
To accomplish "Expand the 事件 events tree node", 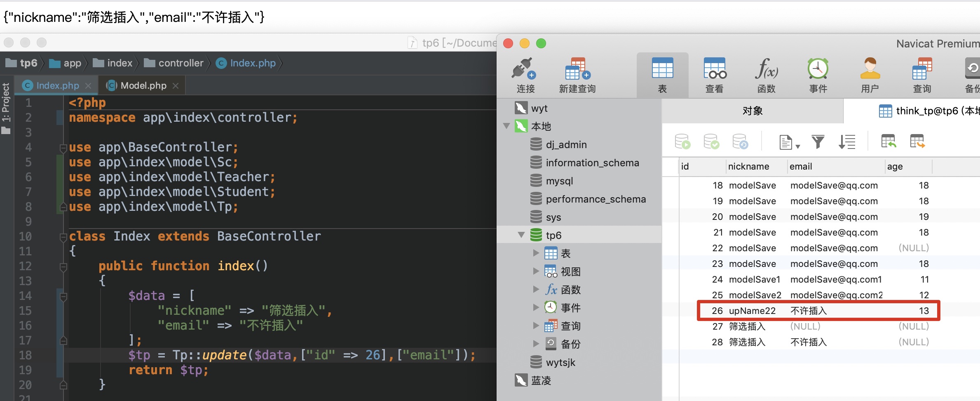I will [536, 307].
